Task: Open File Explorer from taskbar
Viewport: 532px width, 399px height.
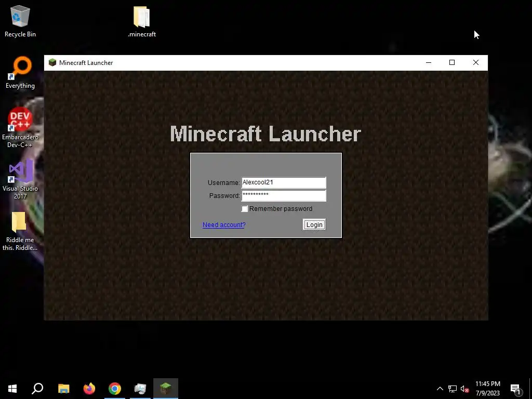Action: (63, 389)
